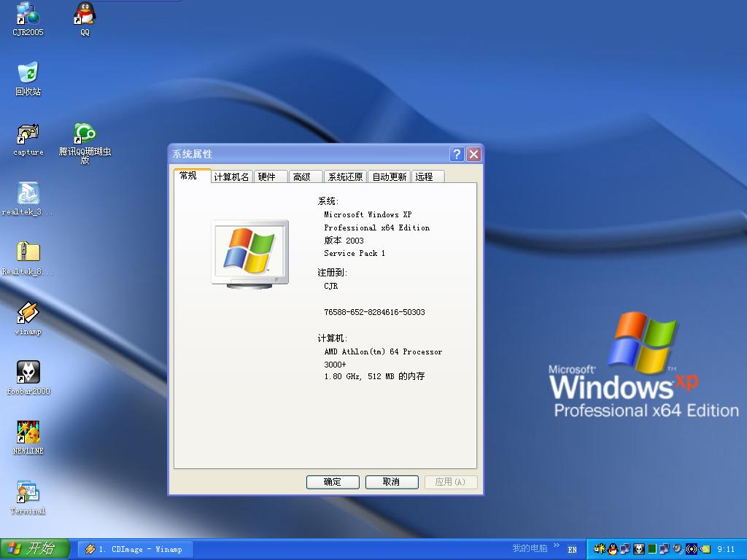Switch to the 自动更新 tab
Screen dimensions: 747x560
[389, 176]
